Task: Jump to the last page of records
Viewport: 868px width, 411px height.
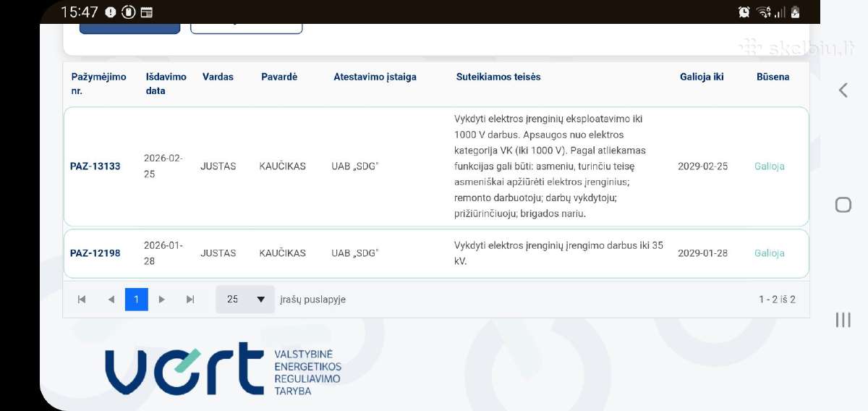Action: [x=190, y=299]
